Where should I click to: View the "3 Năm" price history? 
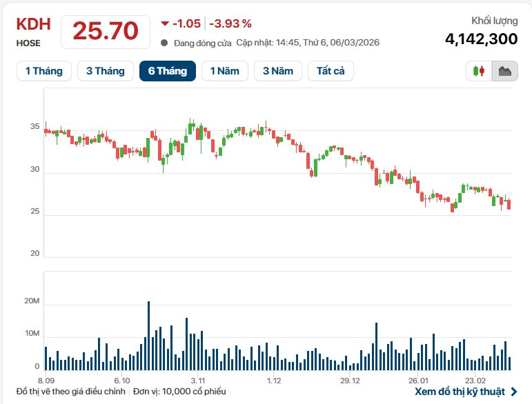coord(278,71)
